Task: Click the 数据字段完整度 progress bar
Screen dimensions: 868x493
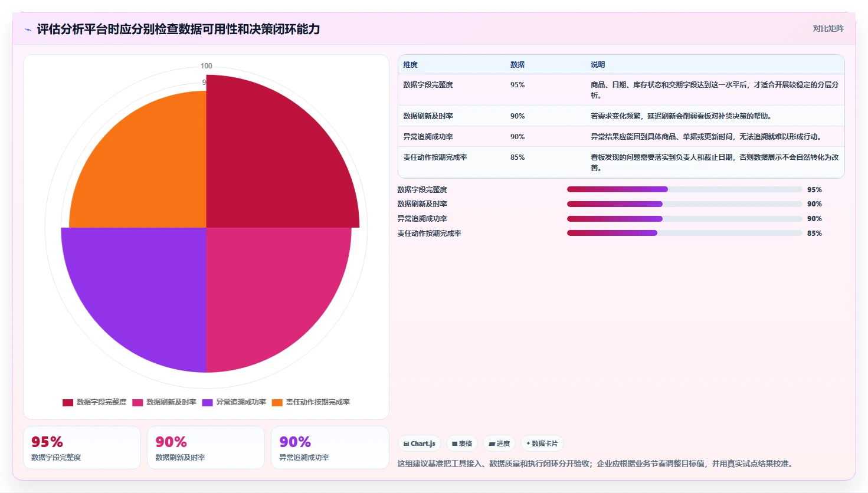Action: [684, 189]
